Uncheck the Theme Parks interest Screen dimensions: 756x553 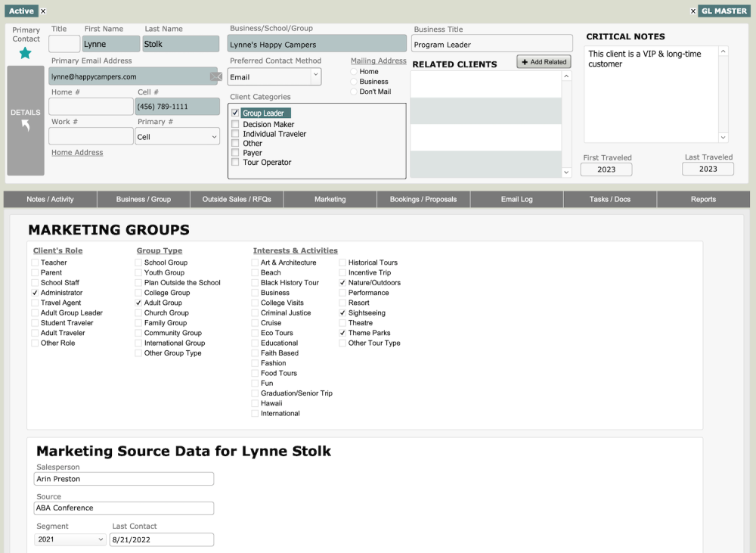(342, 333)
